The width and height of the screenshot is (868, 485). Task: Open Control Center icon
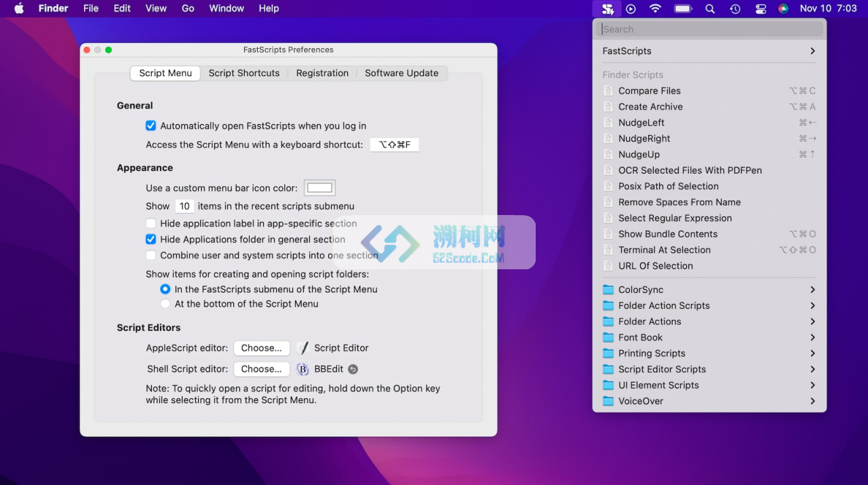pos(760,9)
